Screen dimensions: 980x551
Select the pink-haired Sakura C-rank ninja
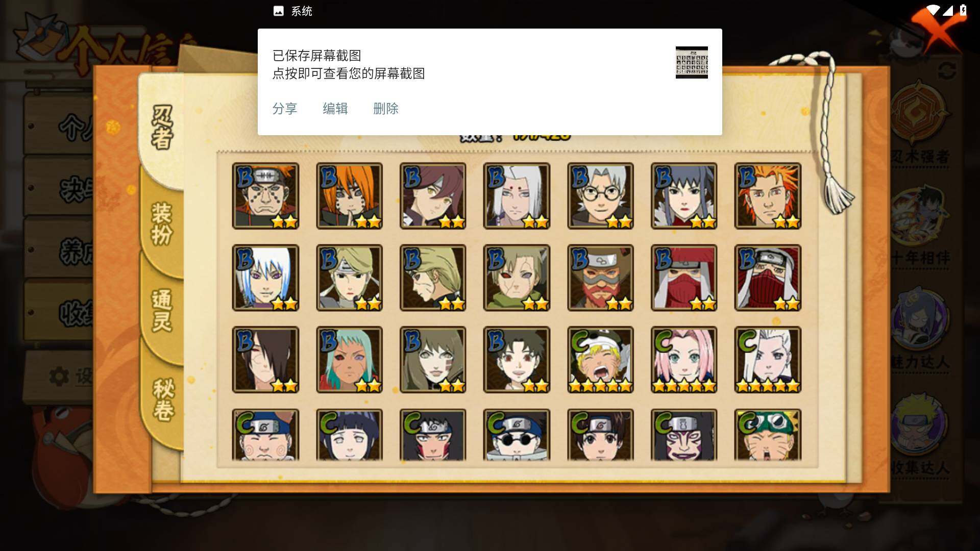click(x=684, y=360)
